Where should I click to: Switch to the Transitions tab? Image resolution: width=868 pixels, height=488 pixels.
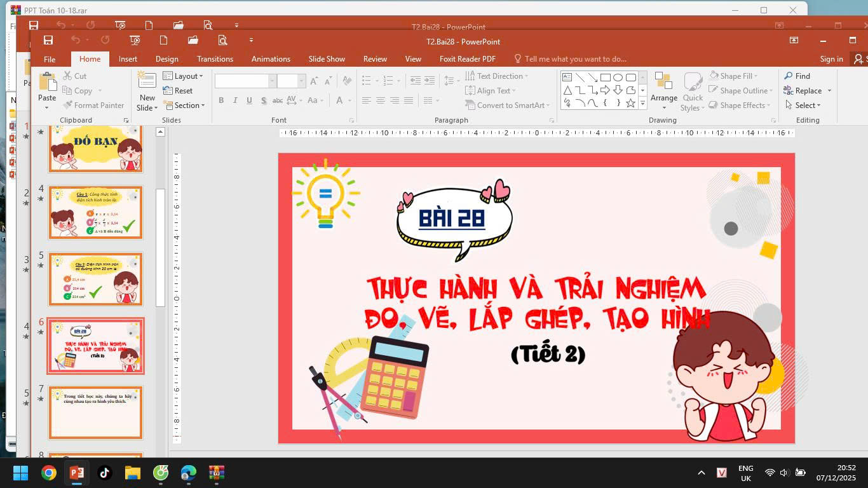pos(215,59)
